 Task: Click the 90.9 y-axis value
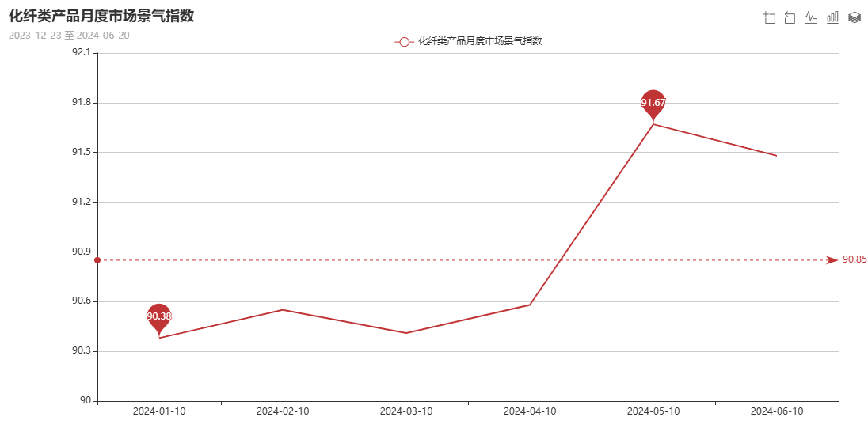point(82,252)
